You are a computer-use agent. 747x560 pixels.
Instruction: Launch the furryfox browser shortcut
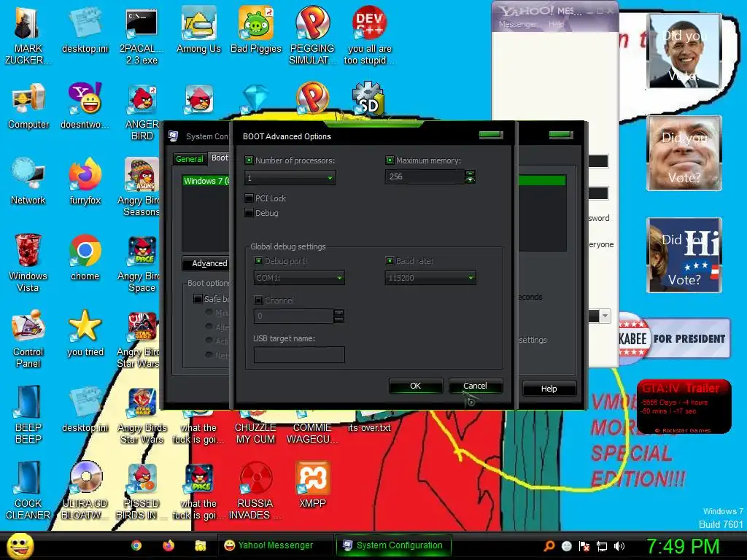tap(85, 182)
